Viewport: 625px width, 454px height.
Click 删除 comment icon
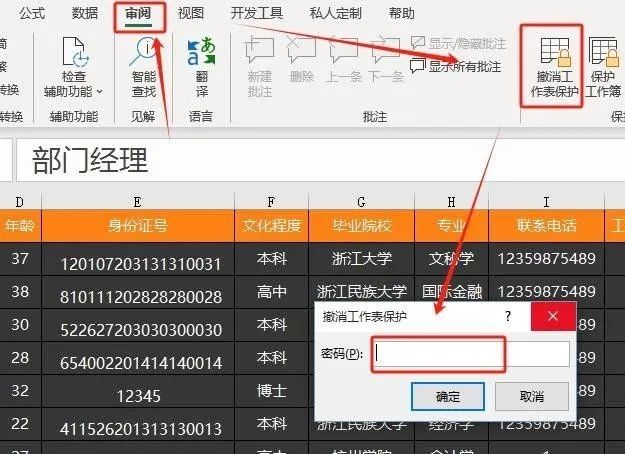(302, 50)
